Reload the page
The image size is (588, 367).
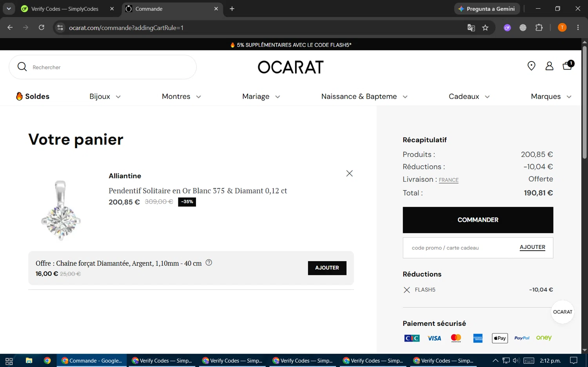(41, 27)
